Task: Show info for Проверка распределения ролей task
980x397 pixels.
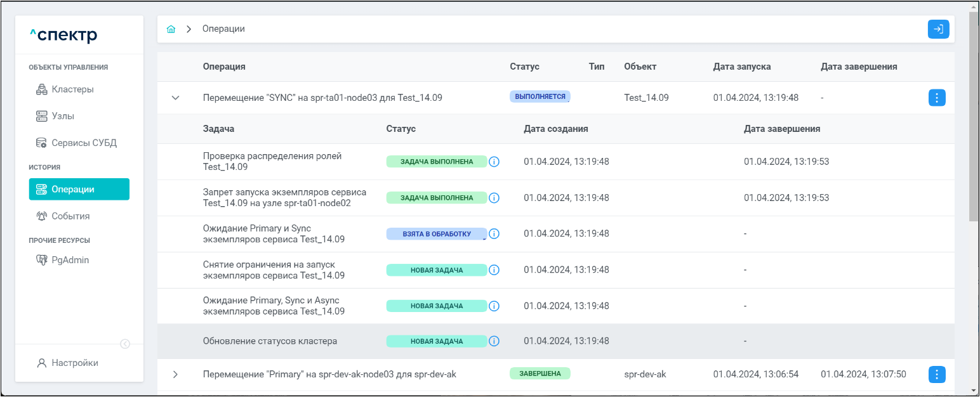Action: 494,162
